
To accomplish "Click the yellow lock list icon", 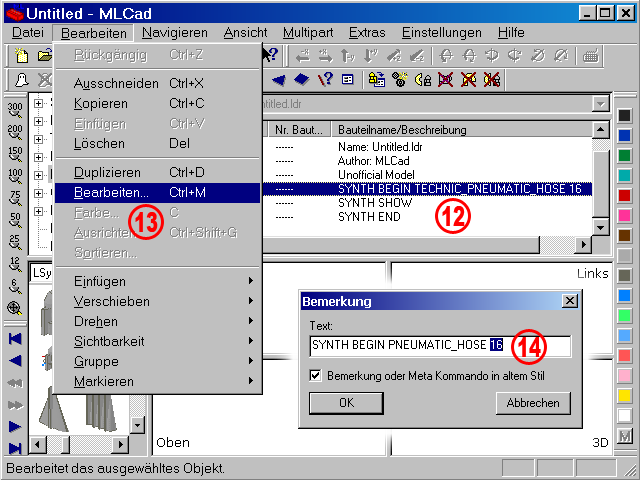I will 377,80.
